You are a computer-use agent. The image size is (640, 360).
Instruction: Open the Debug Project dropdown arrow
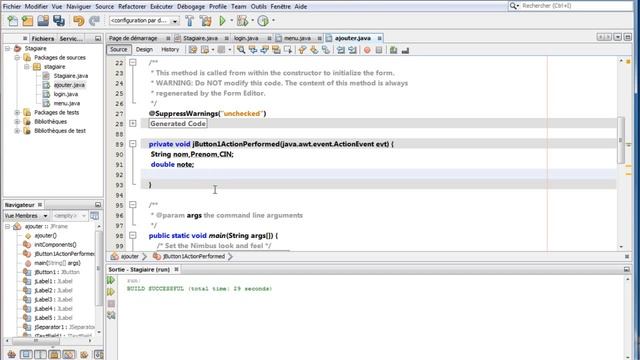252,20
